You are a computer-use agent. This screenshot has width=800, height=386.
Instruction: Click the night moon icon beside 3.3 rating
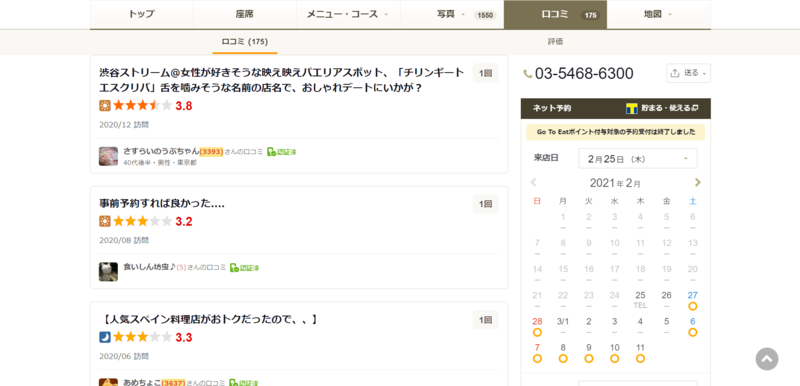pyautogui.click(x=105, y=337)
